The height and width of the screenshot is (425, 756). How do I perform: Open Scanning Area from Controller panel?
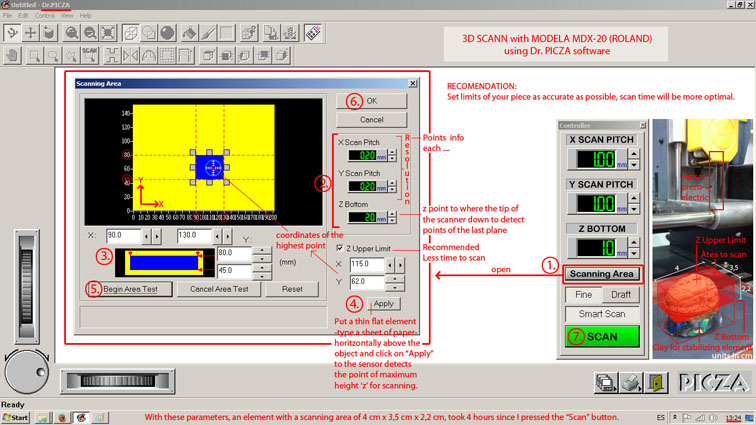(602, 274)
